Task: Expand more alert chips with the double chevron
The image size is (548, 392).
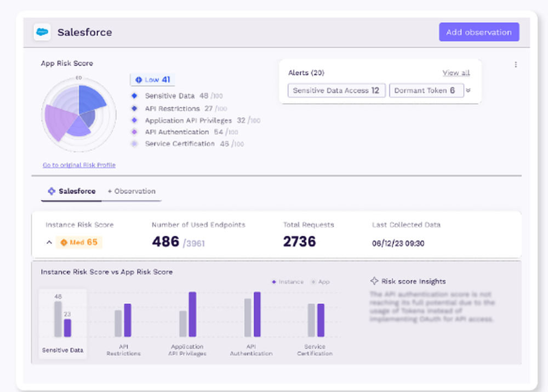Action: [469, 90]
